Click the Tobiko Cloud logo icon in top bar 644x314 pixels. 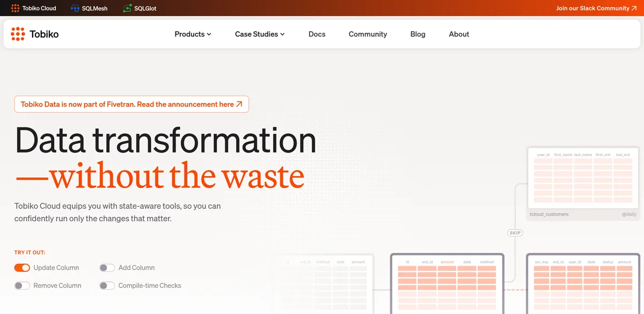pyautogui.click(x=15, y=8)
